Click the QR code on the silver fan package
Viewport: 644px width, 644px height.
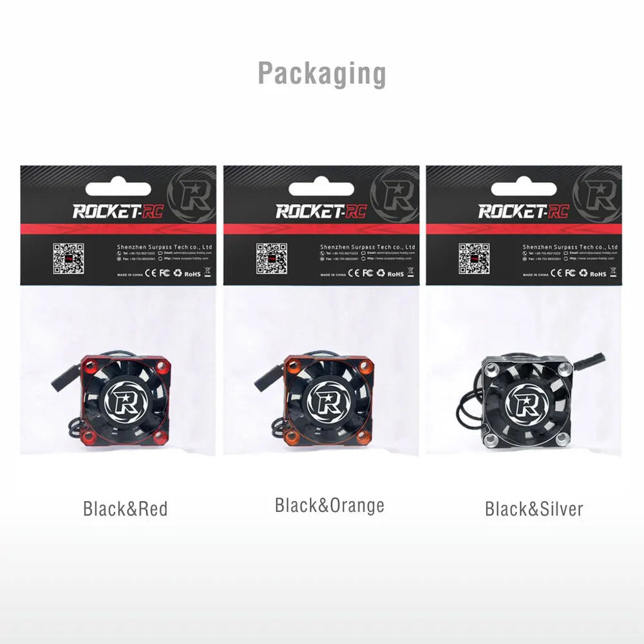coord(474,258)
